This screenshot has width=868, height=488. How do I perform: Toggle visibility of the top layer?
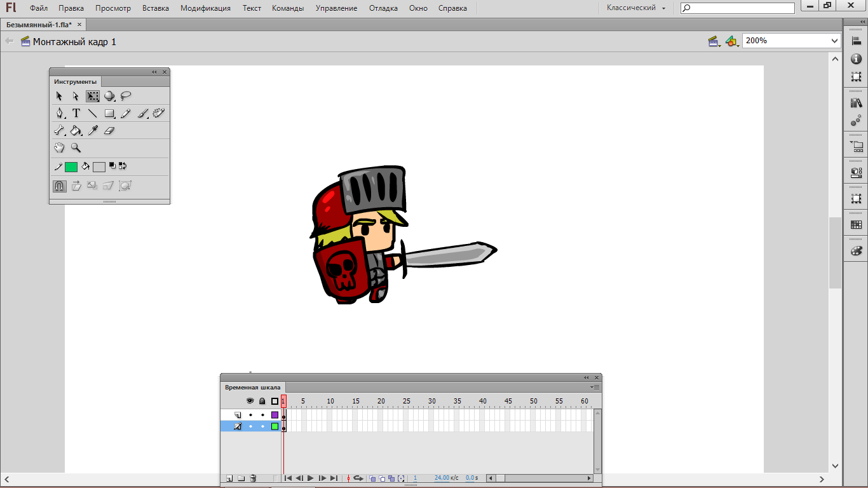[250, 415]
